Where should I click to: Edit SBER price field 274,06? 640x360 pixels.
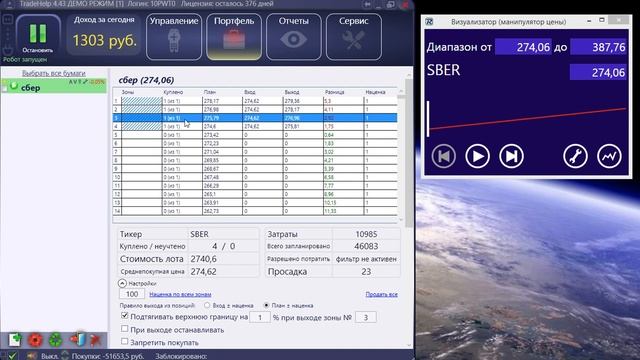(598, 72)
